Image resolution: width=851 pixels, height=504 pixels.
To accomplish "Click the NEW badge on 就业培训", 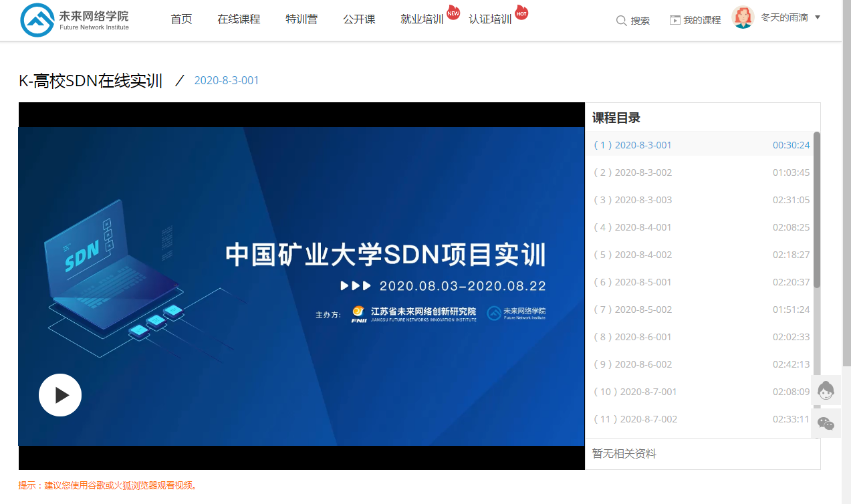I will click(x=453, y=13).
